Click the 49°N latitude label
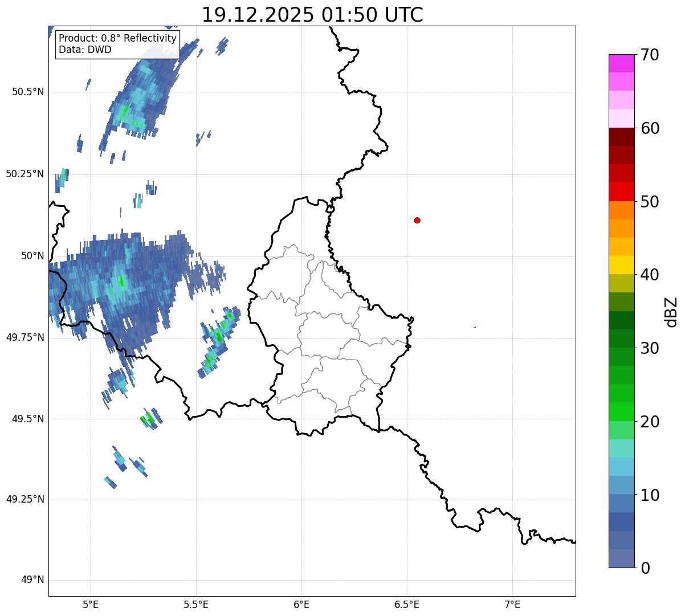This screenshot has width=685, height=616. point(33,580)
